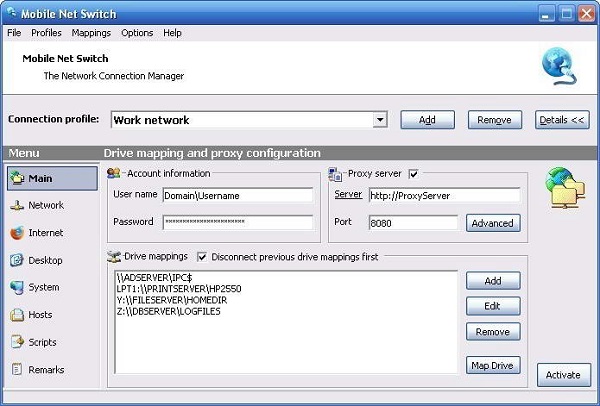Open the Remarks notes icon
Viewport: 600px width, 406px height.
coord(17,370)
